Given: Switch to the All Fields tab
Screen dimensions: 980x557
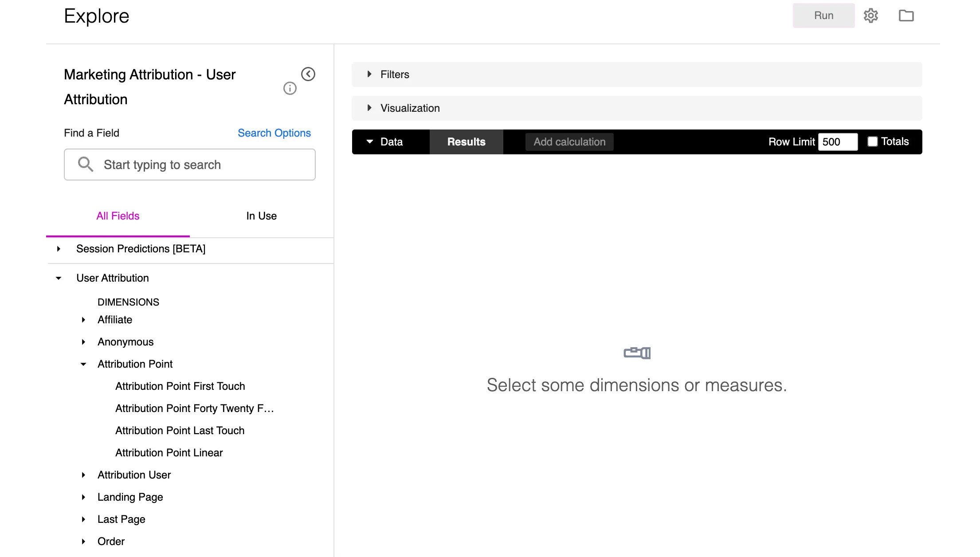Looking at the screenshot, I should coord(118,216).
